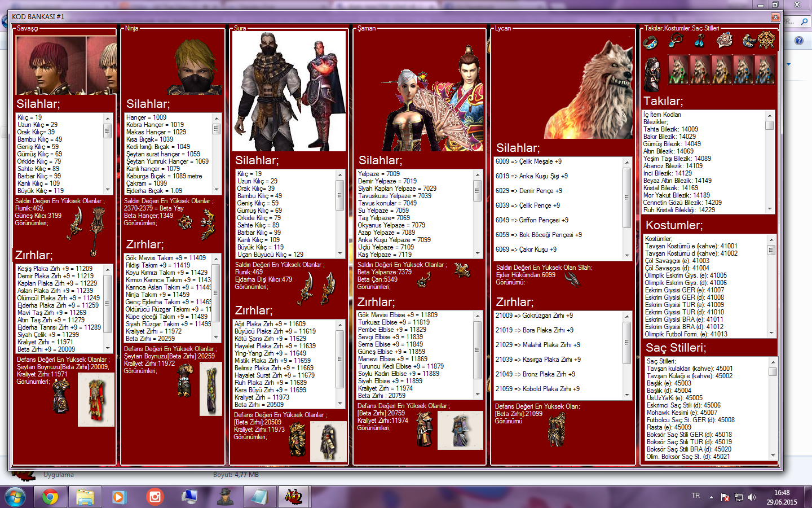Image resolution: width=812 pixels, height=508 pixels.
Task: Show hidden system tray icons
Action: click(x=711, y=497)
